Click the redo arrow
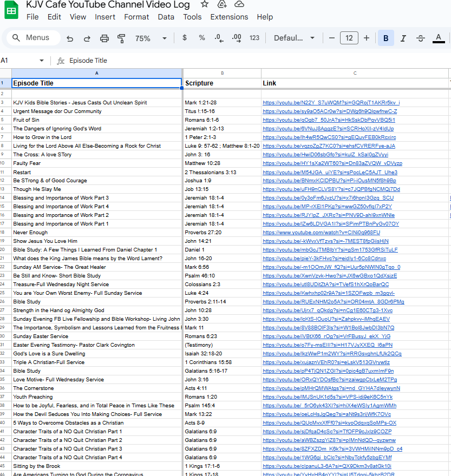 click(x=87, y=38)
